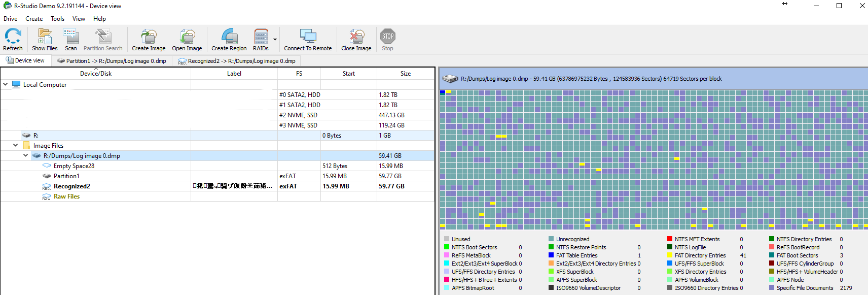Click the Open Image toolbar icon

pyautogui.click(x=187, y=39)
